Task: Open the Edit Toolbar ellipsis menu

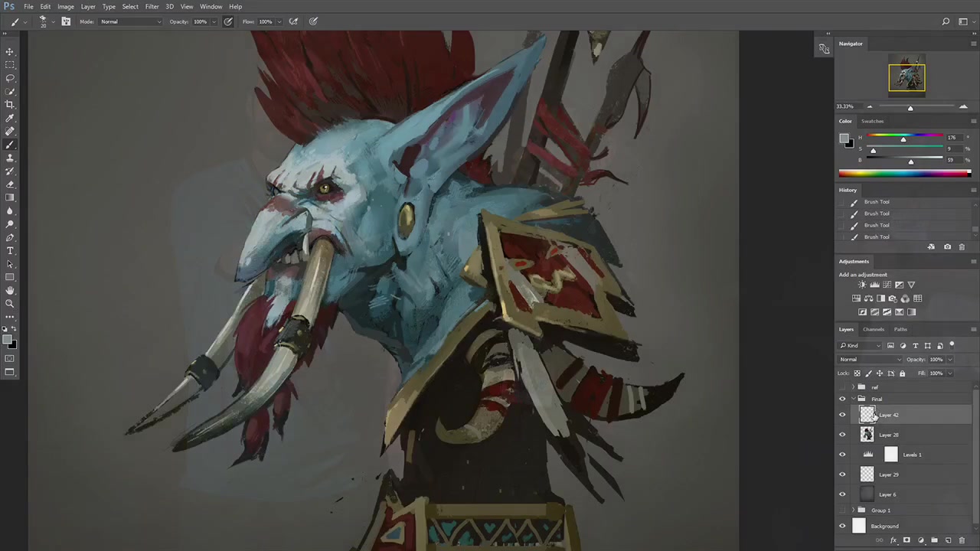Action: pos(10,316)
